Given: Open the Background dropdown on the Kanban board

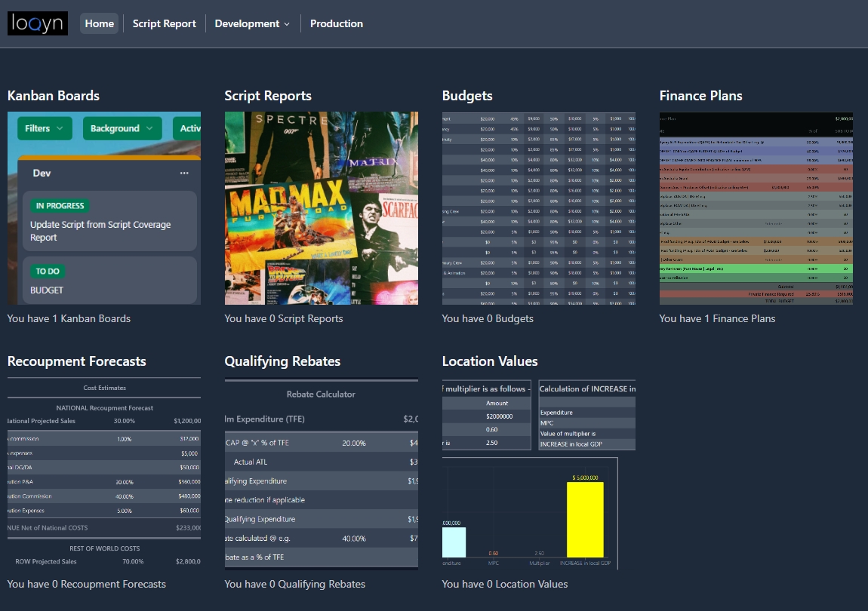Looking at the screenshot, I should pos(122,128).
